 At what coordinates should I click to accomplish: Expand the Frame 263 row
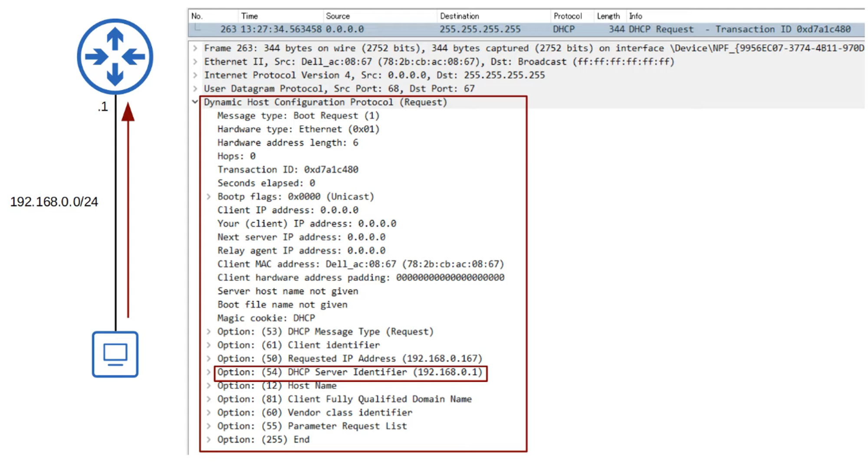(x=195, y=48)
